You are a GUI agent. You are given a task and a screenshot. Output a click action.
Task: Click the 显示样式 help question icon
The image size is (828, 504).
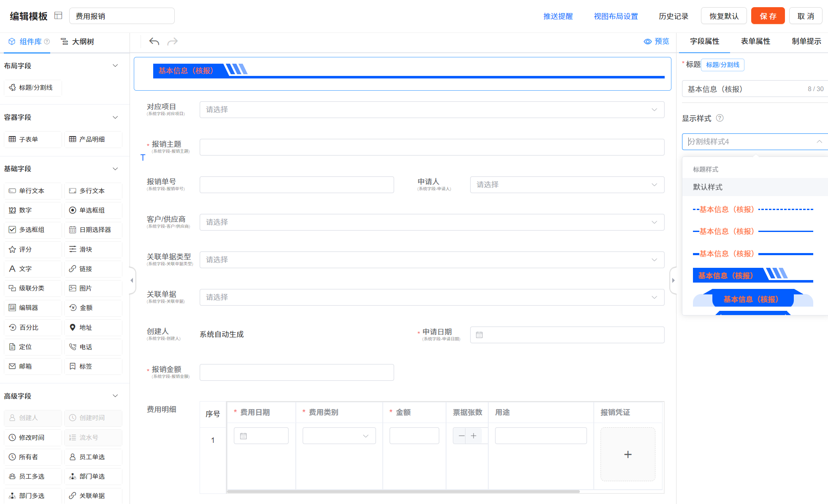point(720,118)
